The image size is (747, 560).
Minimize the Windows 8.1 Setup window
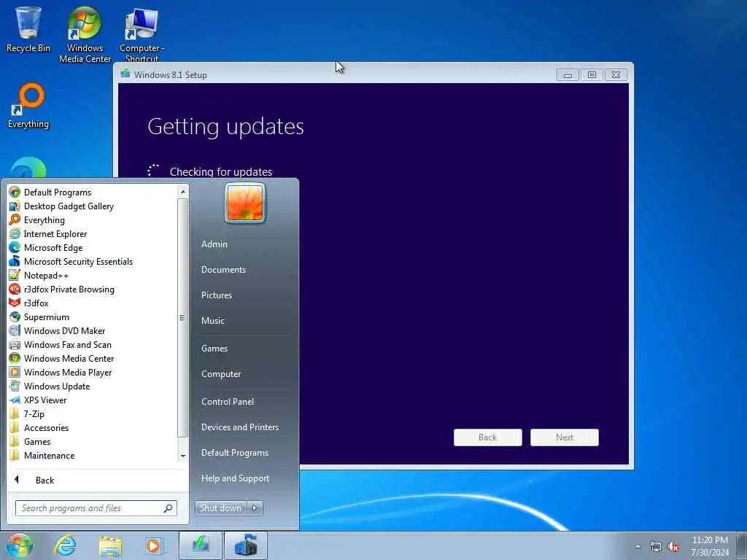point(568,75)
